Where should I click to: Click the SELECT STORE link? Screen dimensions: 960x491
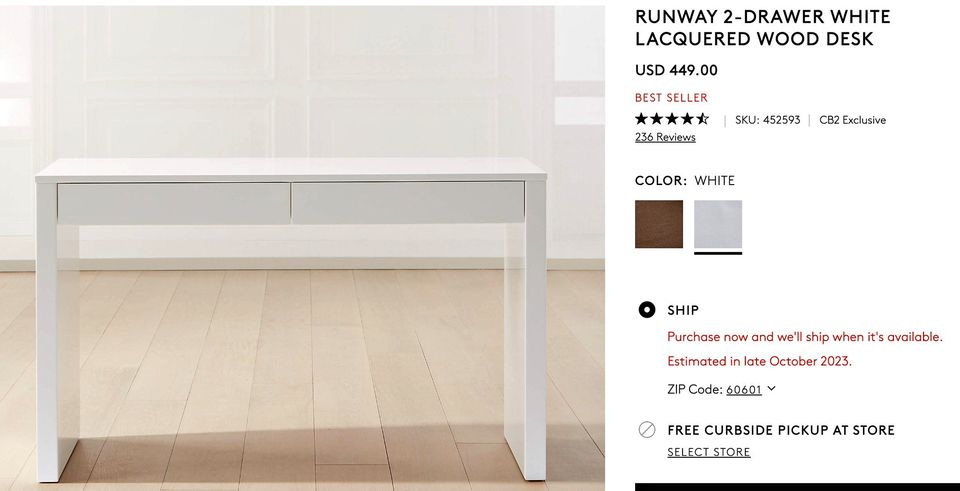(x=708, y=452)
